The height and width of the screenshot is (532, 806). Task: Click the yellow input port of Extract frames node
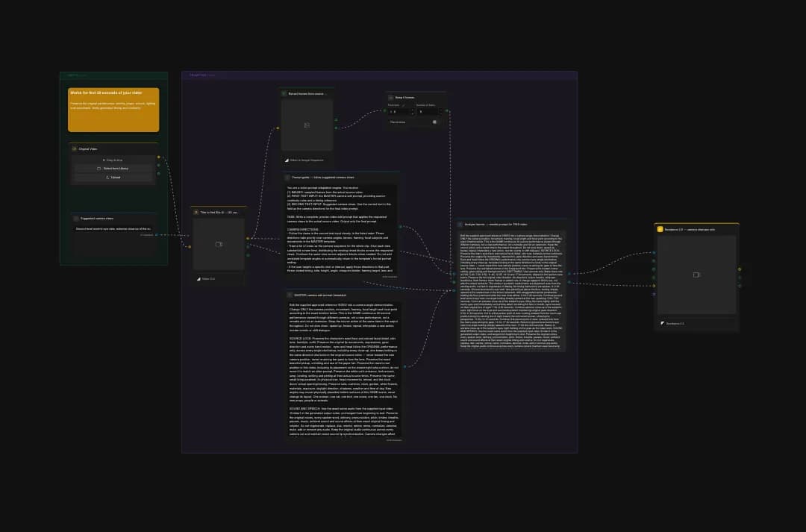pyautogui.click(x=278, y=128)
